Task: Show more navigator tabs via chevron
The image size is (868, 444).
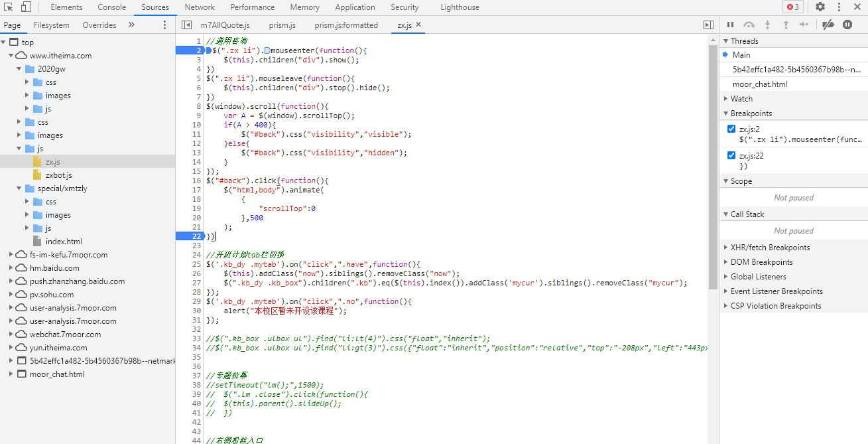Action: (131, 25)
